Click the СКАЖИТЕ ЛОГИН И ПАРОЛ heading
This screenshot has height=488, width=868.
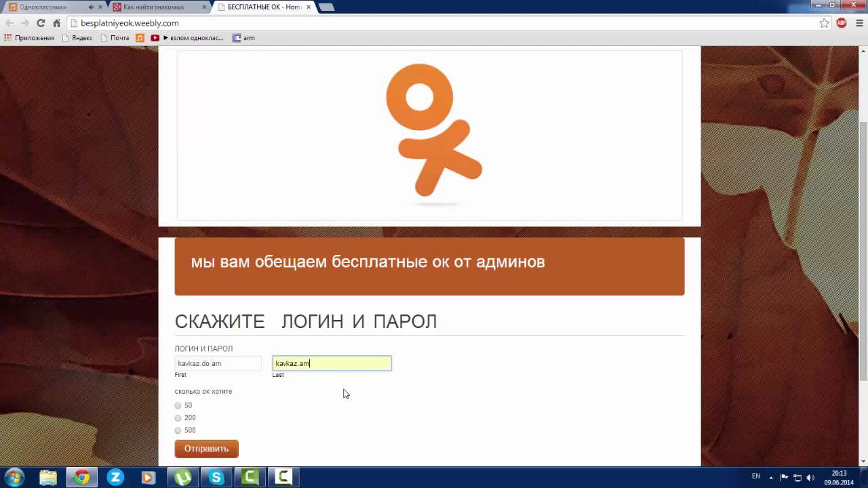pos(306,321)
